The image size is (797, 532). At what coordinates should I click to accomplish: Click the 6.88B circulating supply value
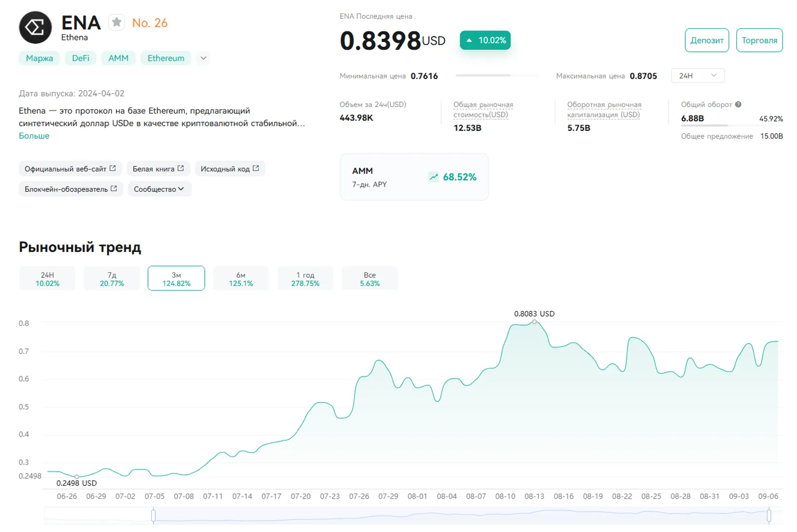[692, 118]
